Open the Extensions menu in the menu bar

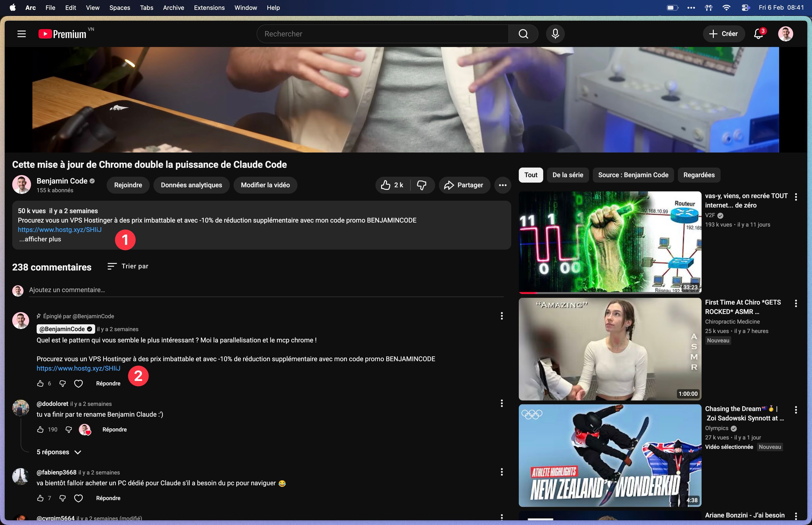209,8
